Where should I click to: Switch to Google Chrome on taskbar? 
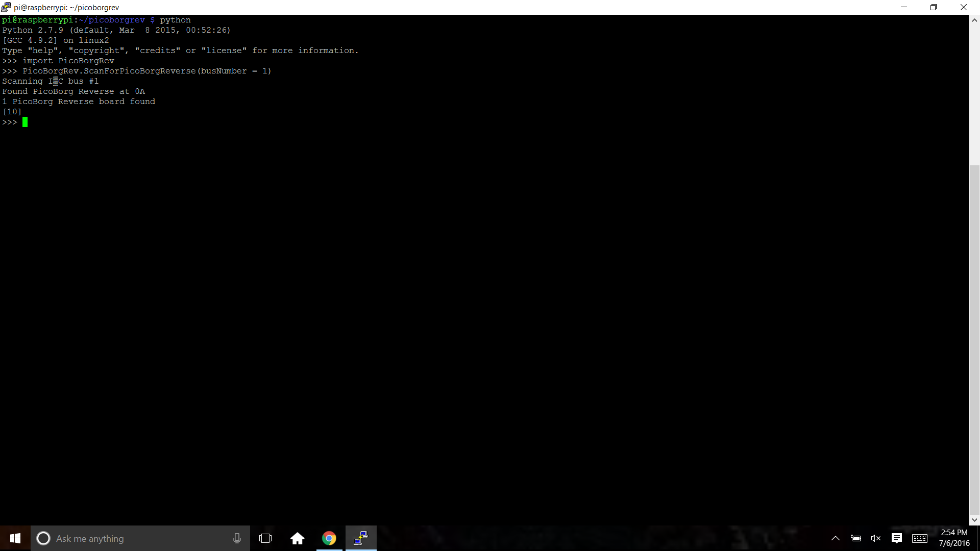(x=329, y=538)
